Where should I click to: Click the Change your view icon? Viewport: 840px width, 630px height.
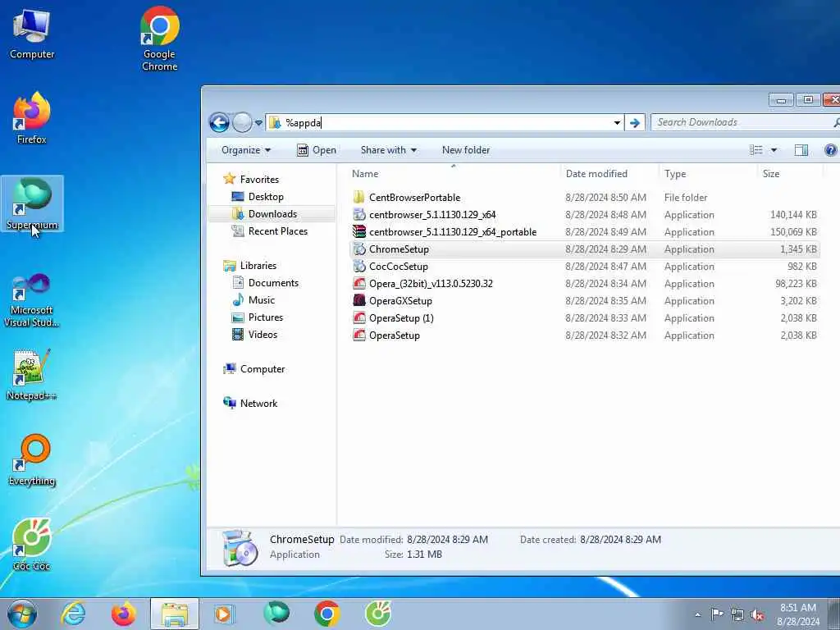point(756,150)
